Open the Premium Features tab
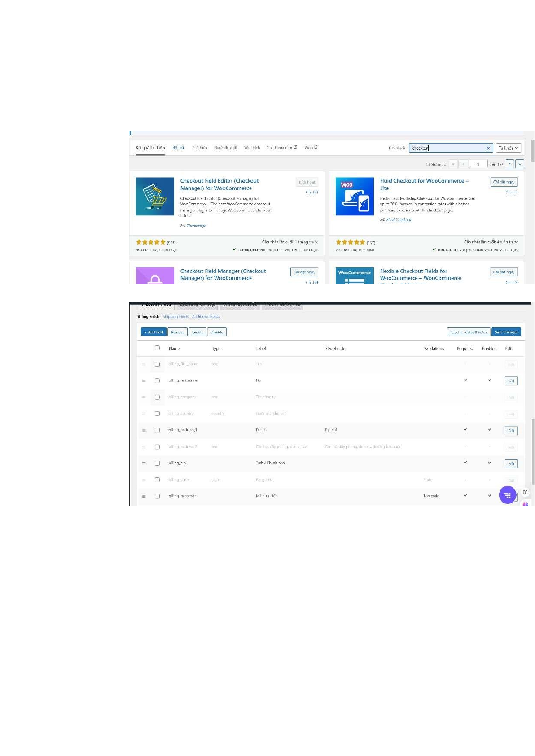The width and height of the screenshot is (535, 756). coord(240,306)
